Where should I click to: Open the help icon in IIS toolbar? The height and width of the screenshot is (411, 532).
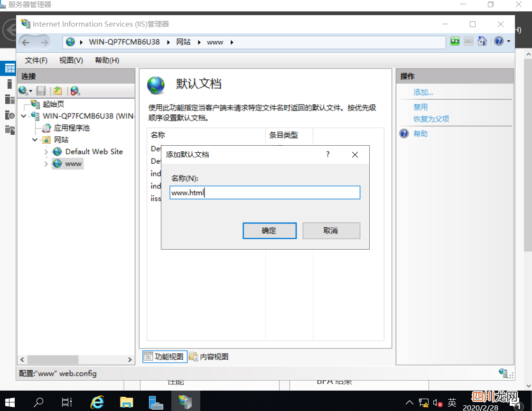click(x=499, y=41)
